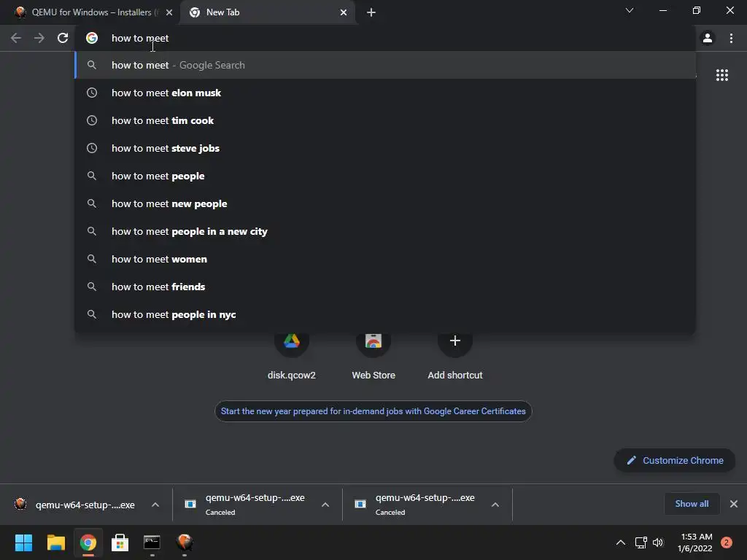Click the Chrome taskbar icon
747x560 pixels.
pos(88,542)
